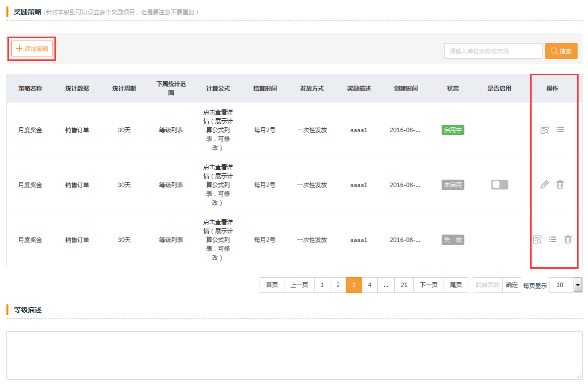Click list icon in the 失效 row
This screenshot has height=387, width=588.
[552, 240]
